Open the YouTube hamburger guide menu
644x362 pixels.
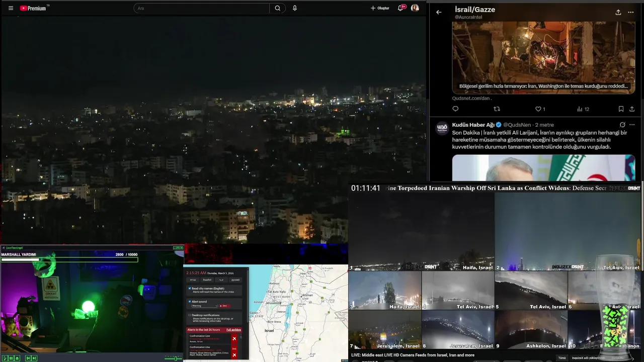(x=11, y=8)
